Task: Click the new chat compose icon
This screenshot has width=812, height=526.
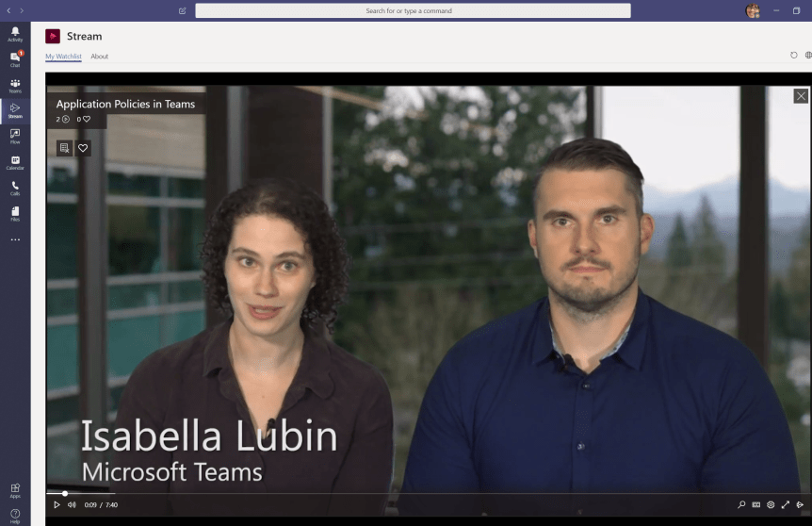Action: point(182,11)
